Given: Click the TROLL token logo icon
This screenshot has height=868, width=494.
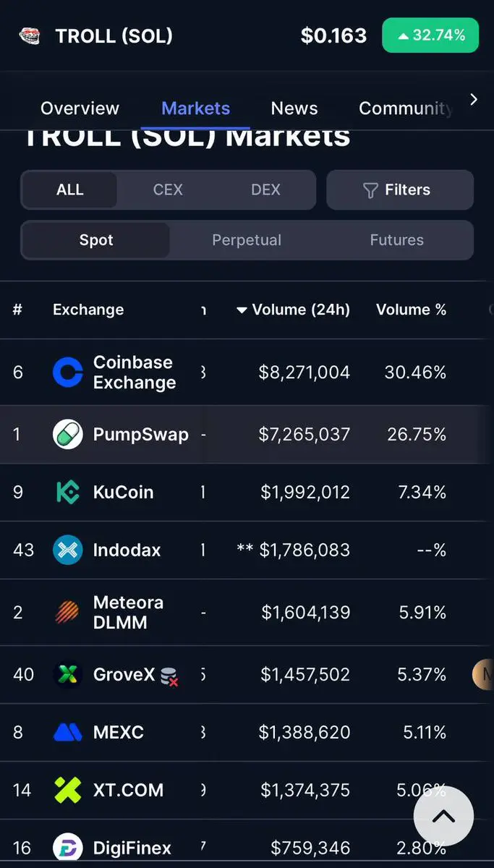Looking at the screenshot, I should tap(29, 35).
